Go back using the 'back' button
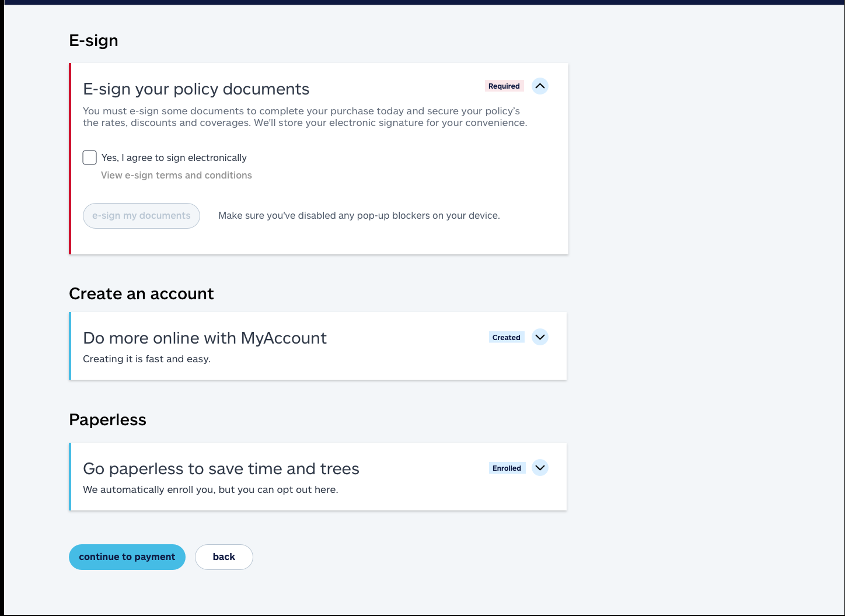Viewport: 845px width, 616px height. point(224,557)
